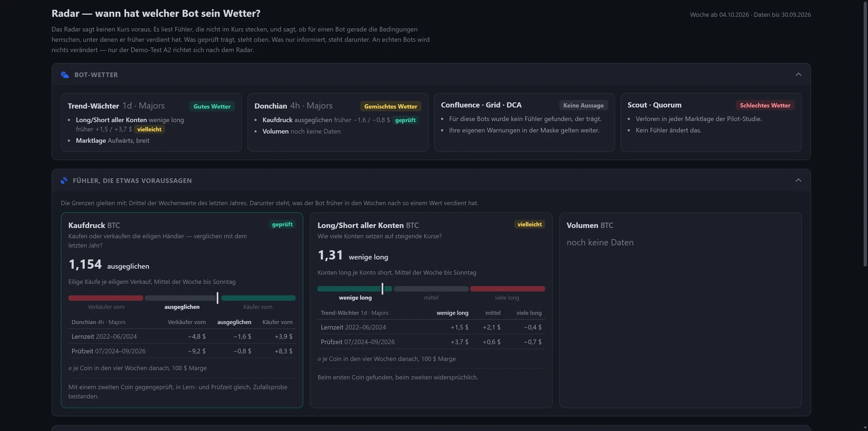This screenshot has width=868, height=431.
Task: Click the geprüft tag in Kaufdruck card
Action: [x=282, y=225]
